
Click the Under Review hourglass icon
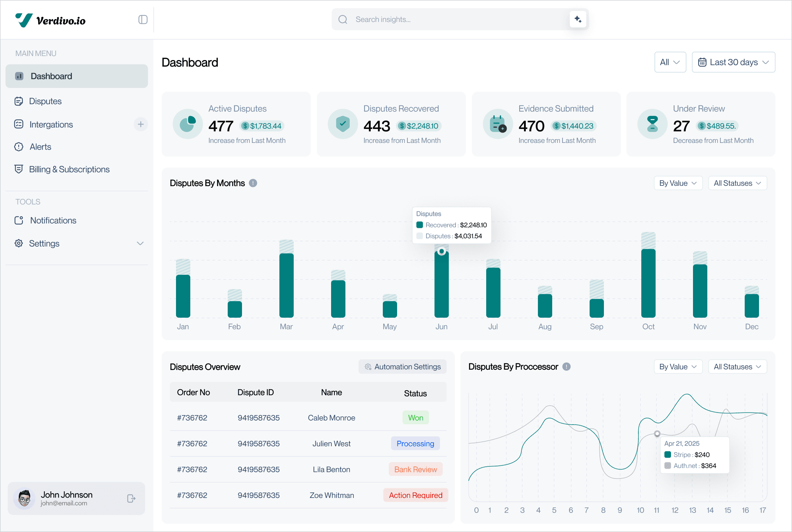pos(652,124)
